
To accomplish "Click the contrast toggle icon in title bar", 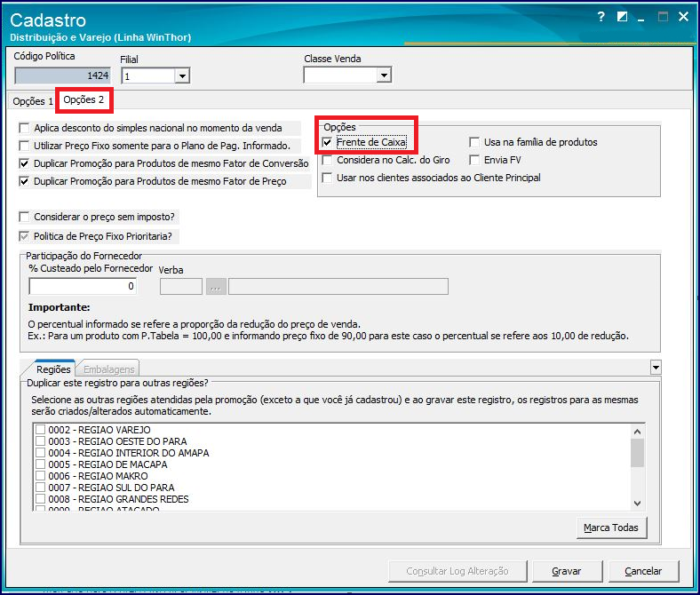I will pos(622,17).
